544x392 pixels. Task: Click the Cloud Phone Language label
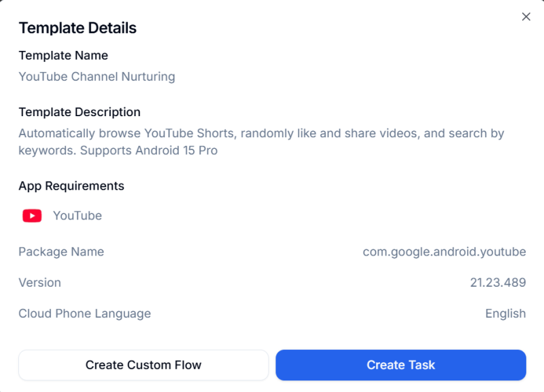(84, 313)
